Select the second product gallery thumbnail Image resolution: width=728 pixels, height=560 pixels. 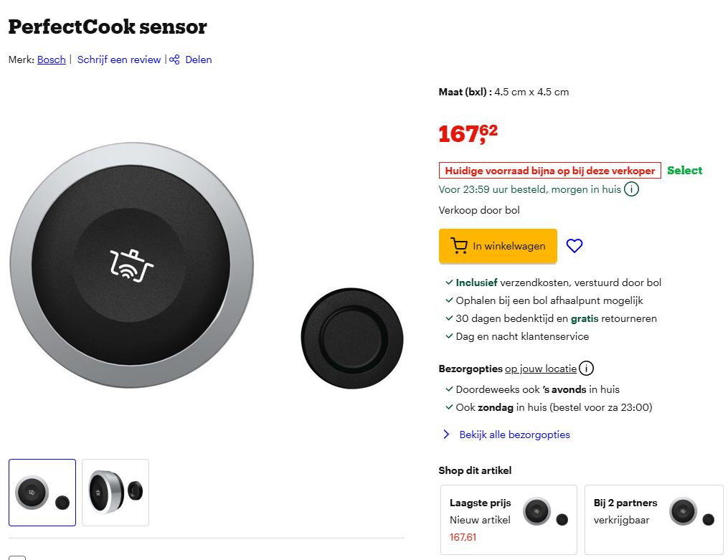click(x=115, y=493)
